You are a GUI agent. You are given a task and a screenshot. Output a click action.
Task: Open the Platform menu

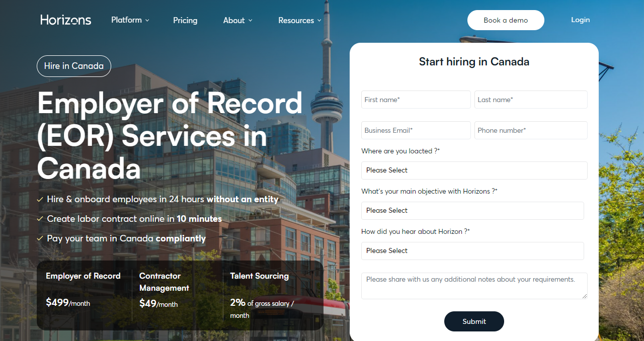click(x=126, y=20)
